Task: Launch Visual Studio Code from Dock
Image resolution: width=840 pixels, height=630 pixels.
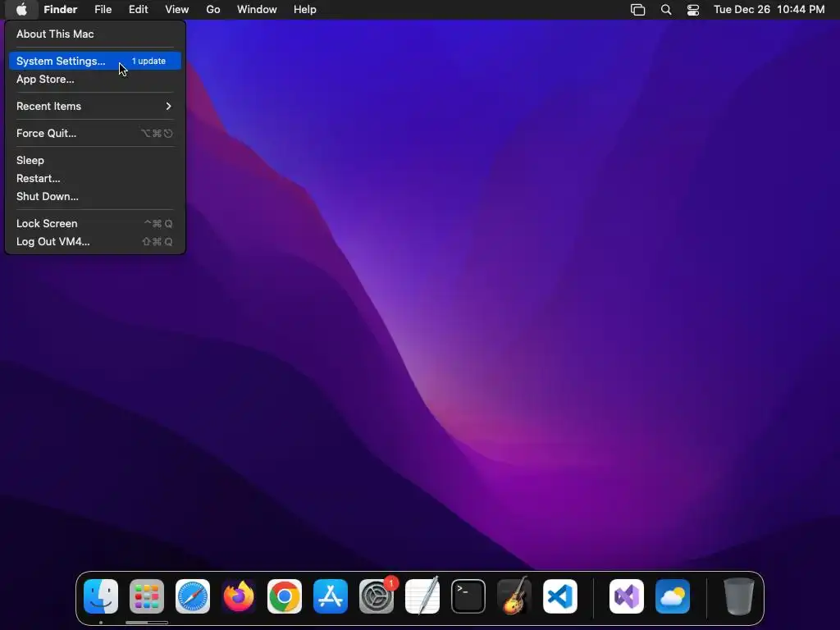Action: pyautogui.click(x=560, y=596)
